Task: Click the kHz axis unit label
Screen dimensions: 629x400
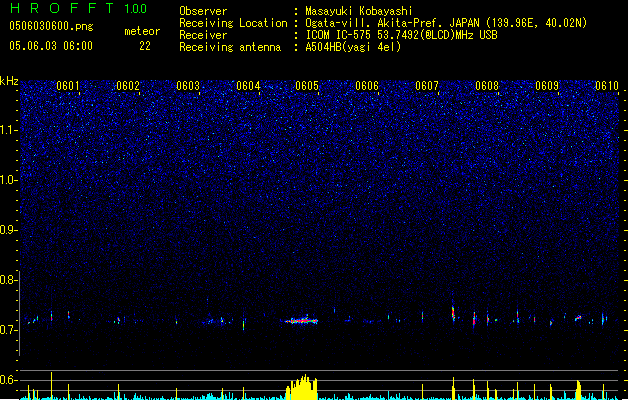Action: click(x=9, y=81)
